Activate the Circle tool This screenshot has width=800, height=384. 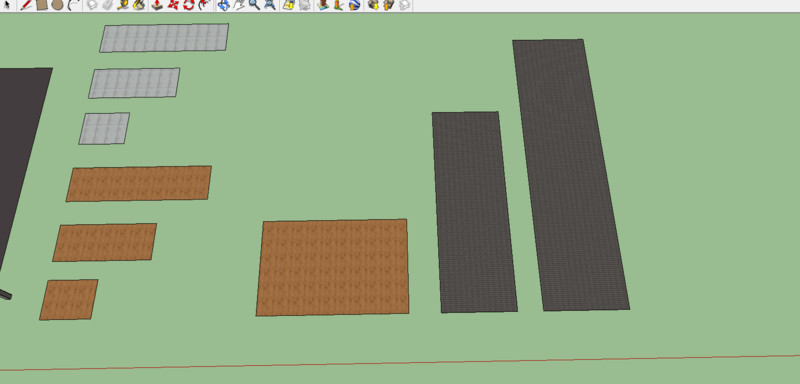pos(57,5)
